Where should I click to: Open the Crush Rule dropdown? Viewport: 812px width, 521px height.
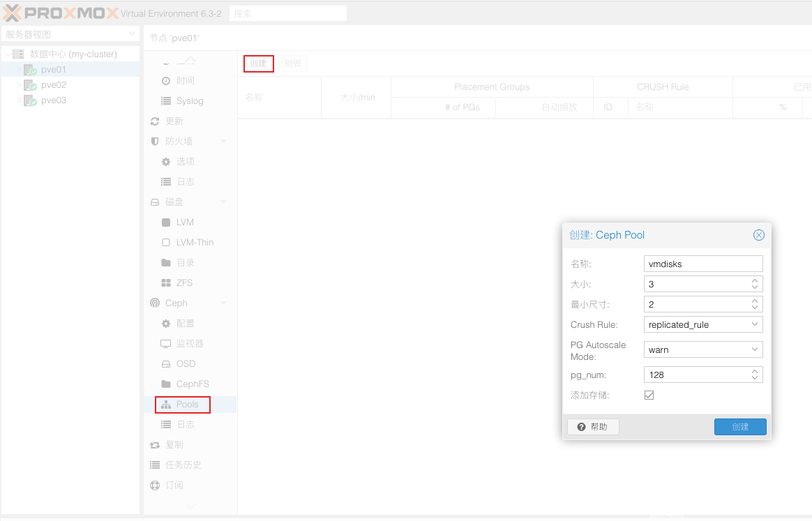[x=755, y=324]
